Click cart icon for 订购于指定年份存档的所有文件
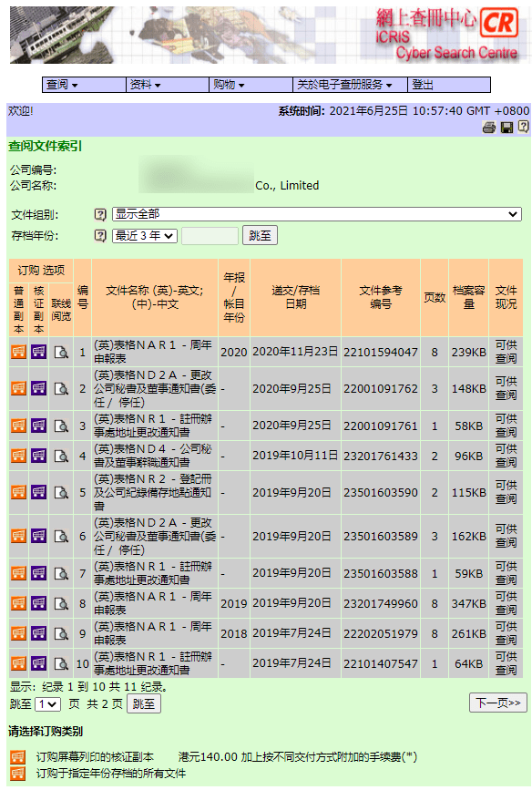Image resolution: width=532 pixels, height=790 pixels. [17, 774]
